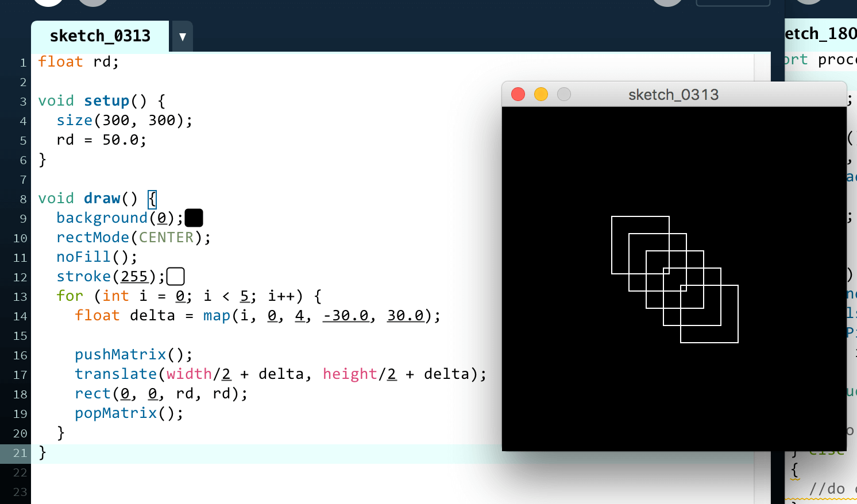Viewport: 857px width, 504px height.
Task: Minimize the sketch_0313 output window with the yellow button
Action: [x=541, y=94]
